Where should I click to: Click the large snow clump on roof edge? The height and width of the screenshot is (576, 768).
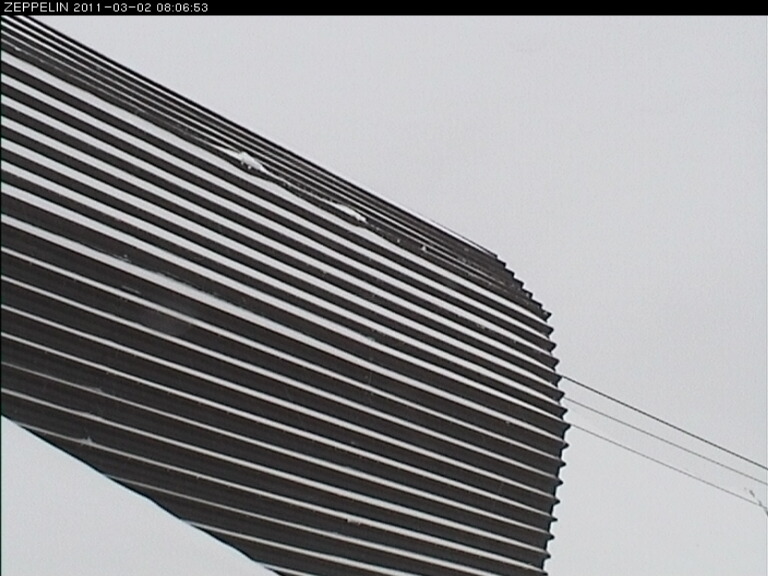point(247,160)
